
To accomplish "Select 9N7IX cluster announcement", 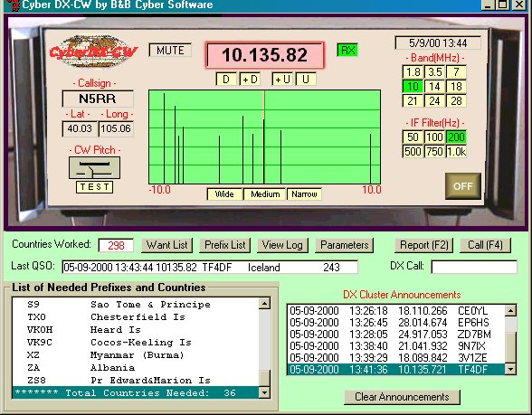I will coord(396,346).
